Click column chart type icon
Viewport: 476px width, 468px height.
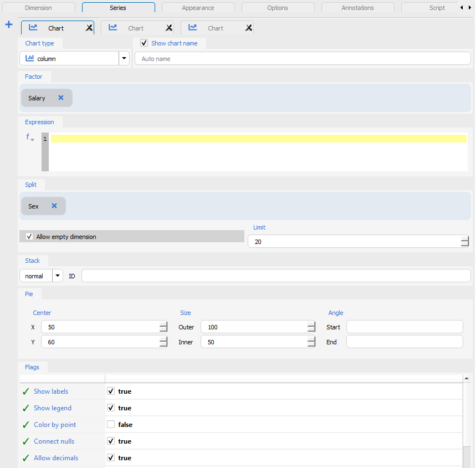29,58
